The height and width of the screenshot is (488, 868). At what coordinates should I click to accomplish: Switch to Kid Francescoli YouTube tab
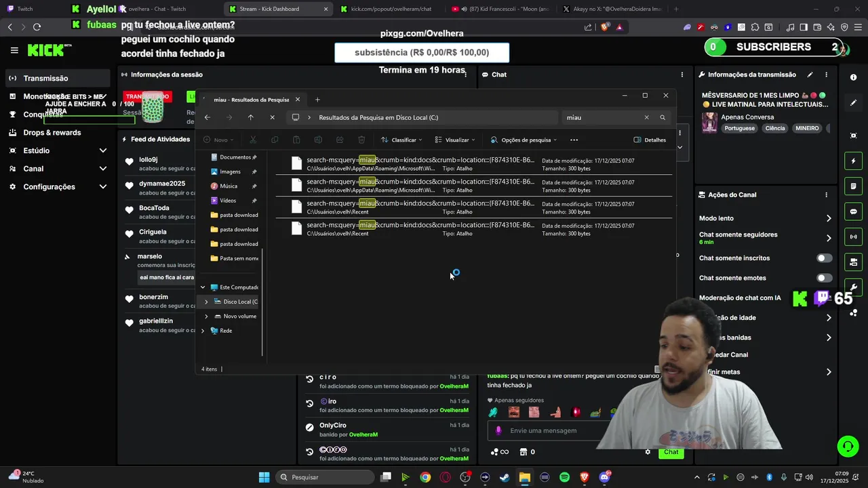pos(500,9)
